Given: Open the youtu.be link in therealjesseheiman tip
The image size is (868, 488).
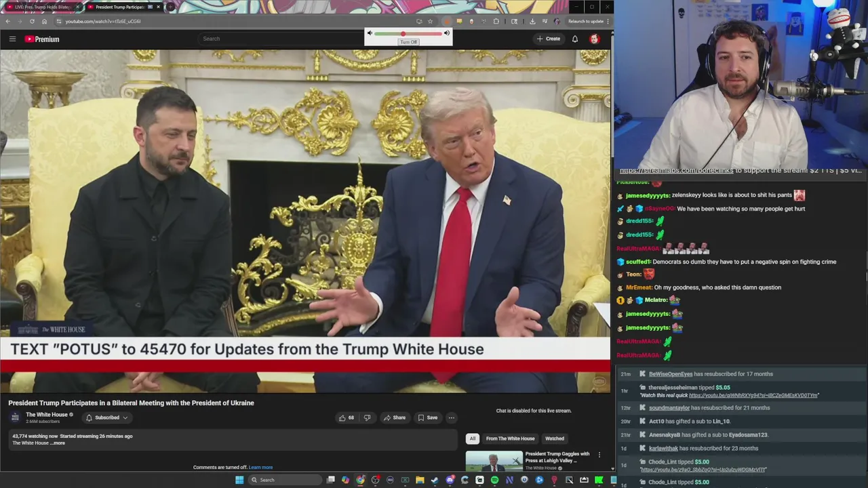Looking at the screenshot, I should tap(753, 395).
